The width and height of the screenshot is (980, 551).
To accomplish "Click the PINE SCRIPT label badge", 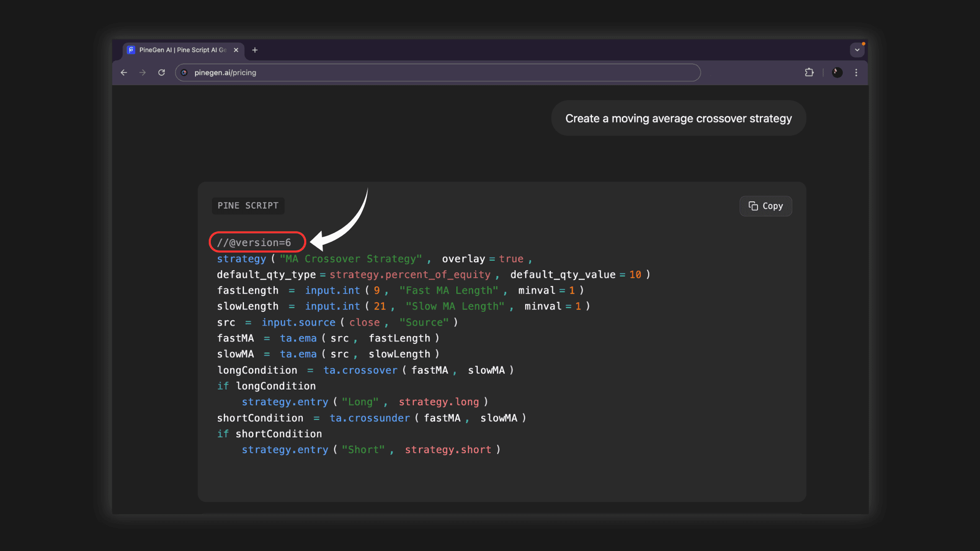I will click(248, 206).
